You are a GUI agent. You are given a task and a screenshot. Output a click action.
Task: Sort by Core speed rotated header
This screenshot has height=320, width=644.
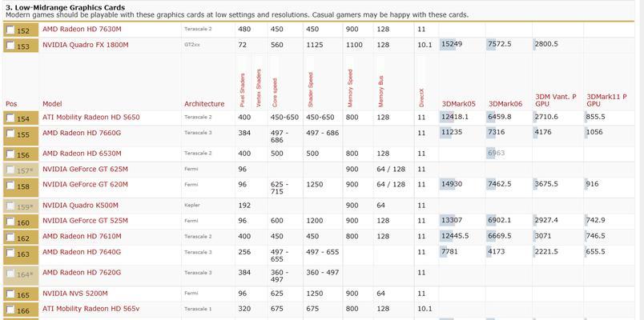click(x=275, y=93)
